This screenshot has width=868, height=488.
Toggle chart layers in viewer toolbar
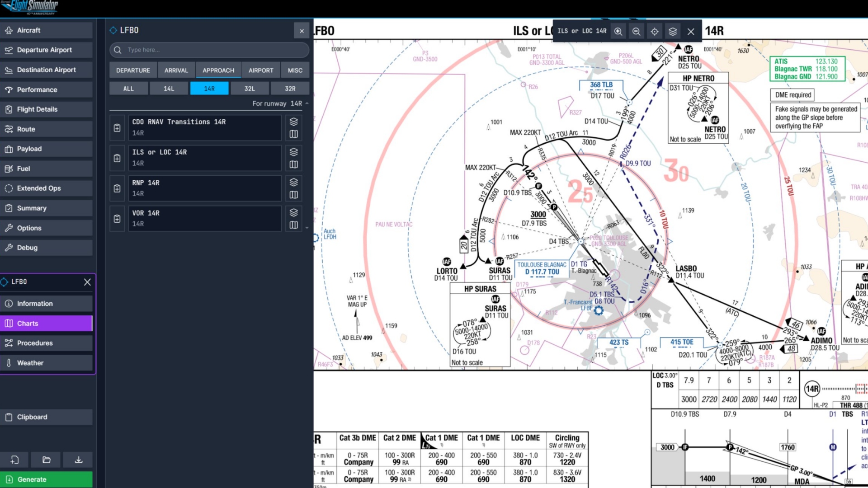pyautogui.click(x=673, y=31)
